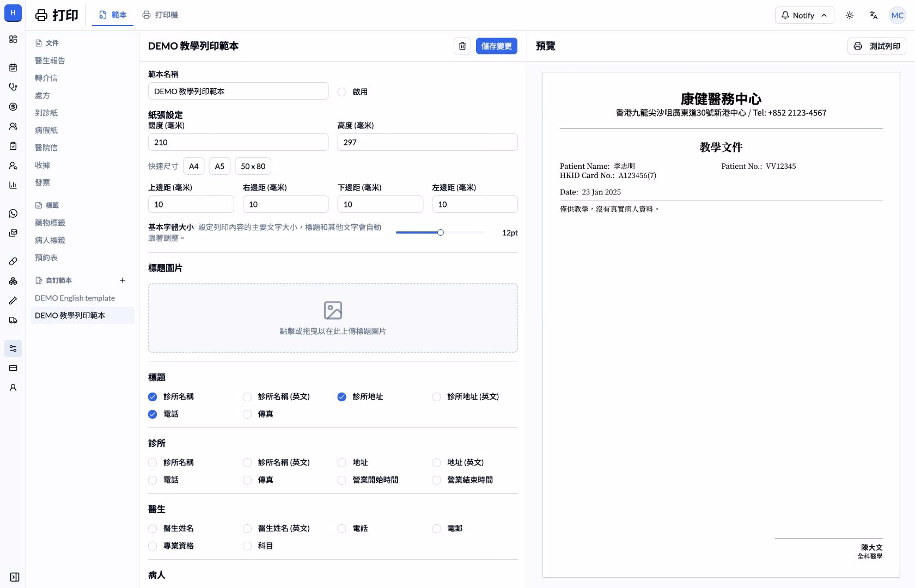Click the 測試列印 button
915x588 pixels.
[877, 46]
